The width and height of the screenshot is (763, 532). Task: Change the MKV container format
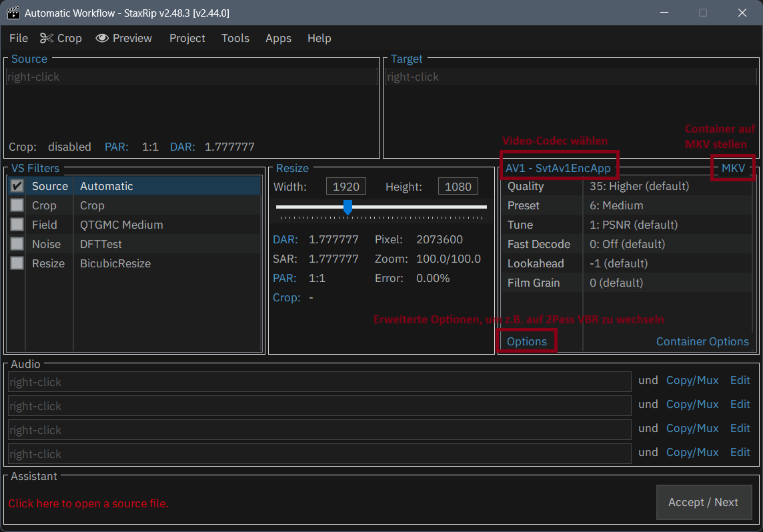[x=733, y=168]
